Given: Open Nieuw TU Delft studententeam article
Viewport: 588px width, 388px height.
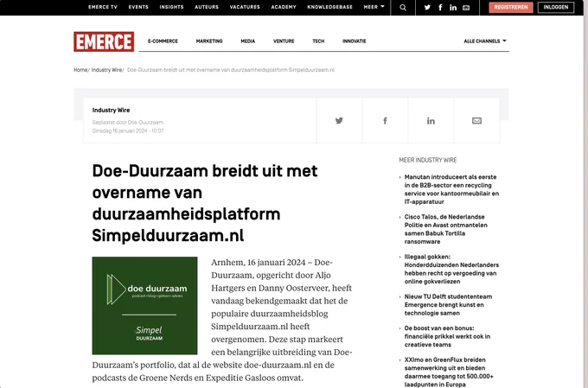Looking at the screenshot, I should pos(448,305).
